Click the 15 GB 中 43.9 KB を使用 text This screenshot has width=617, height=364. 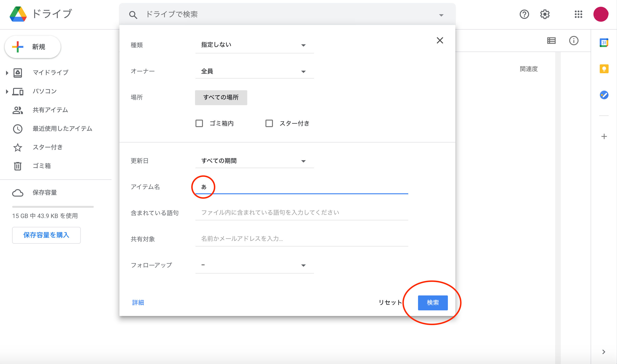click(45, 216)
